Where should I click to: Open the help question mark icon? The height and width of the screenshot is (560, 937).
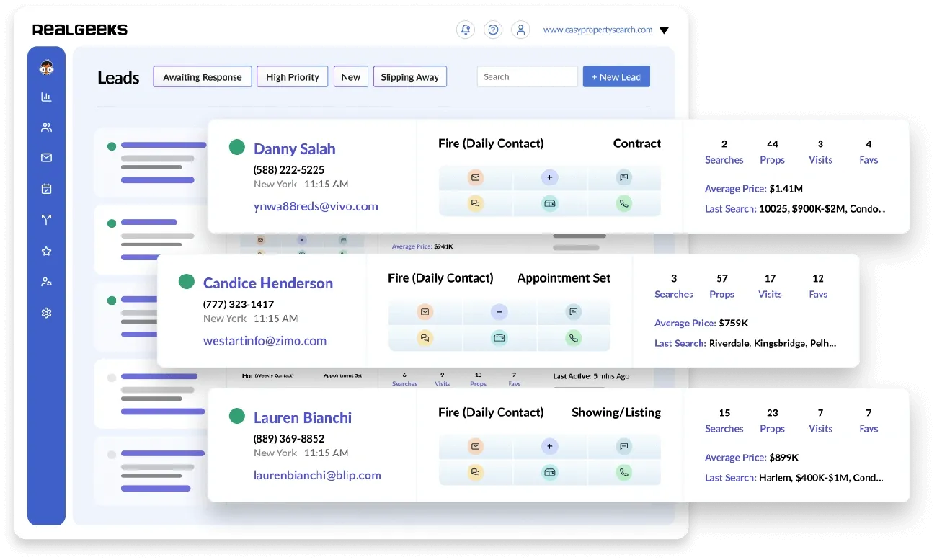tap(493, 30)
